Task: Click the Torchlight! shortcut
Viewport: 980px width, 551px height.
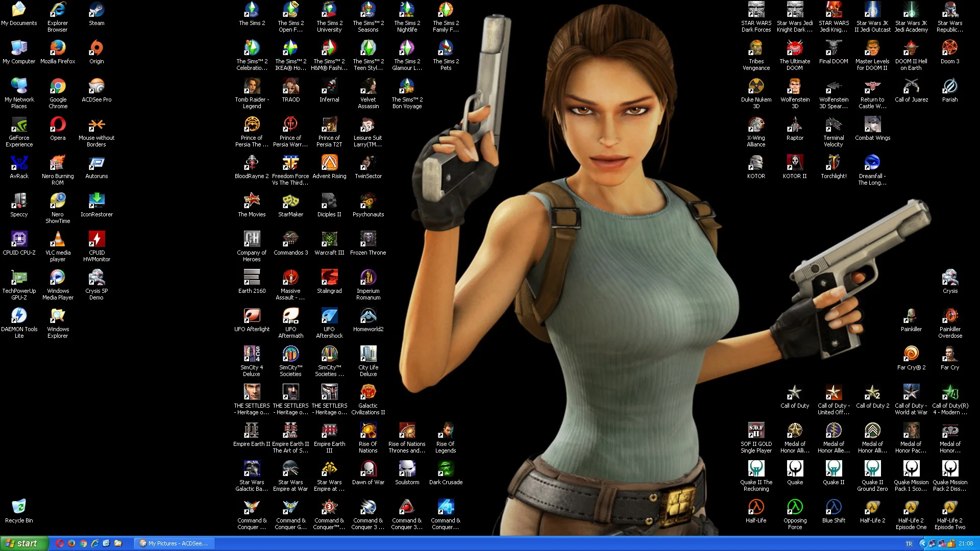Action: 834,167
